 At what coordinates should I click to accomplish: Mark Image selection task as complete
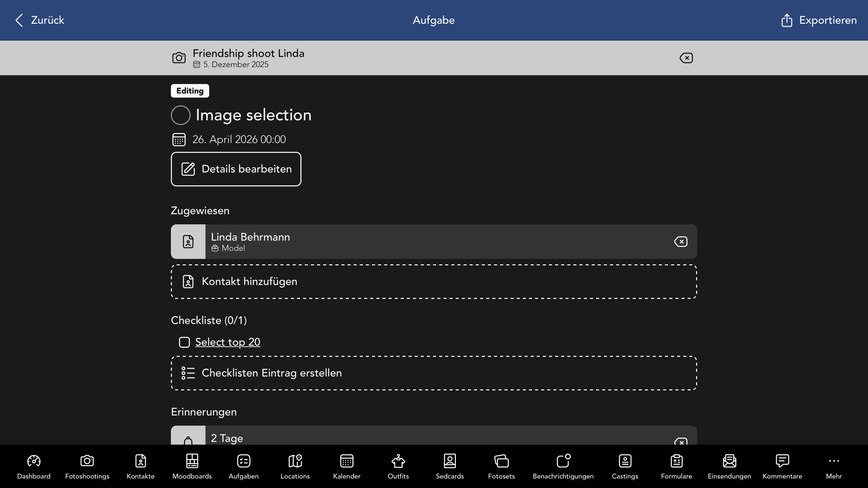coord(180,115)
